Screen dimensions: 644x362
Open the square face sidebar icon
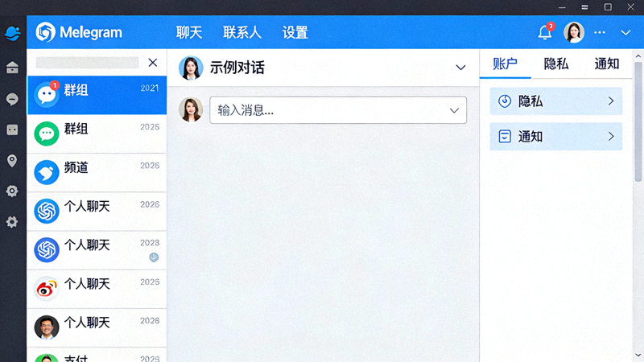click(x=12, y=130)
